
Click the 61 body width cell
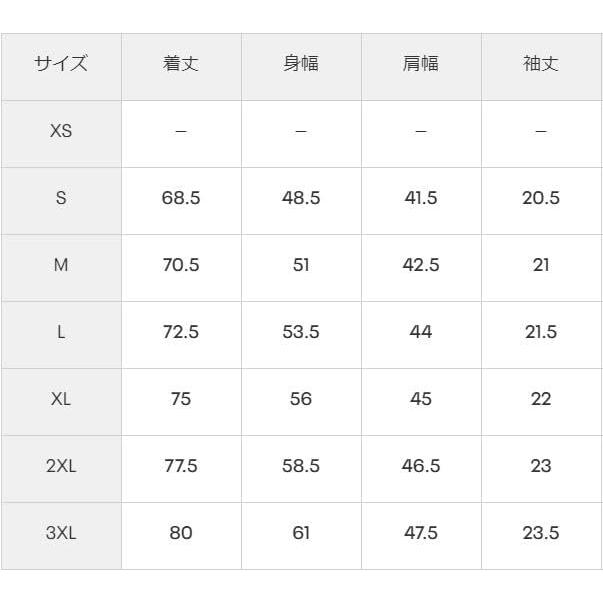point(301,536)
